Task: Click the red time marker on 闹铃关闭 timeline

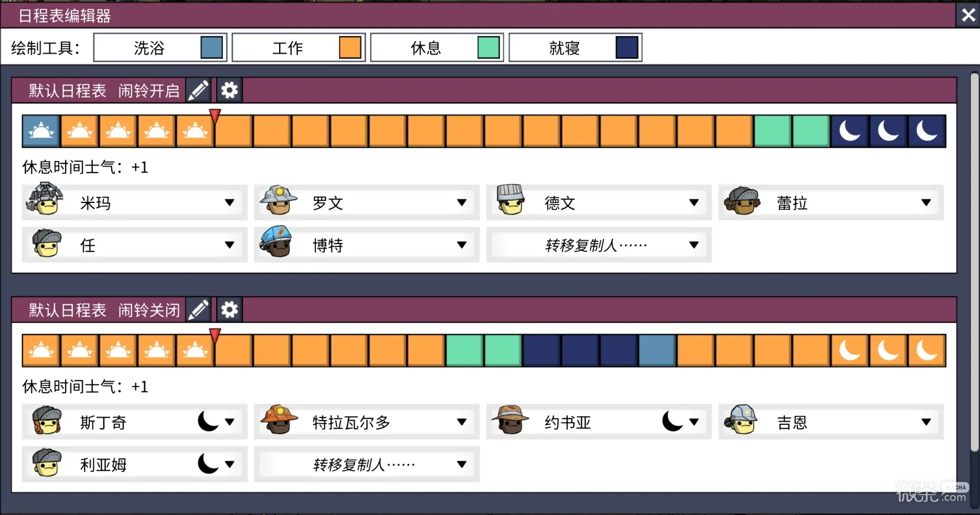Action: (x=215, y=336)
